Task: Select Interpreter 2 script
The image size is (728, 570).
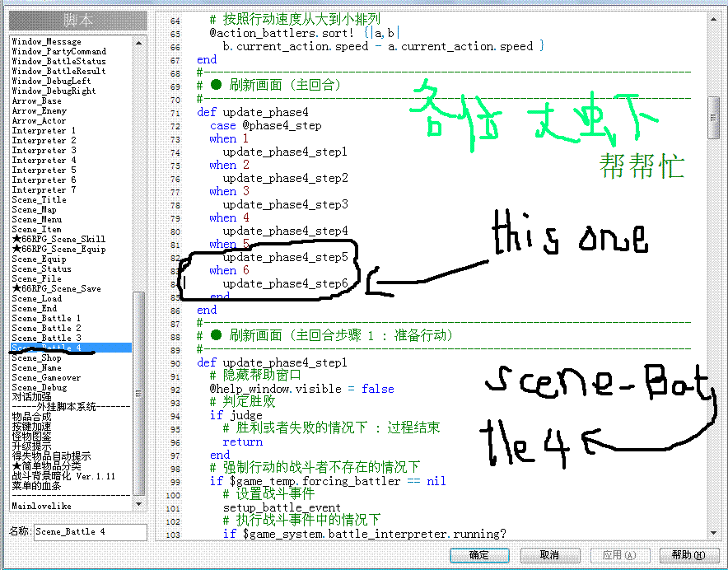Action: pyautogui.click(x=44, y=140)
